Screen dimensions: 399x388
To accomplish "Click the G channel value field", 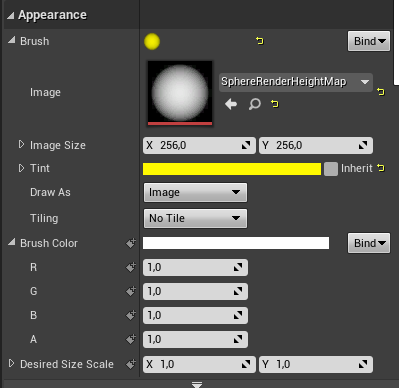I will [x=195, y=291].
